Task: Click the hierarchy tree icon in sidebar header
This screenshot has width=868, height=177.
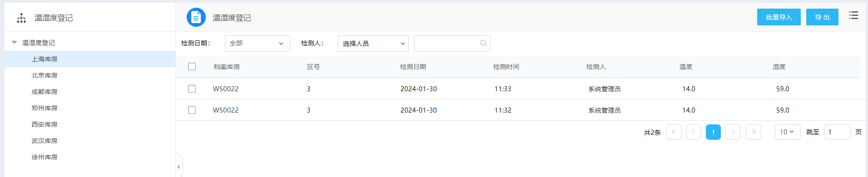Action: [21, 18]
